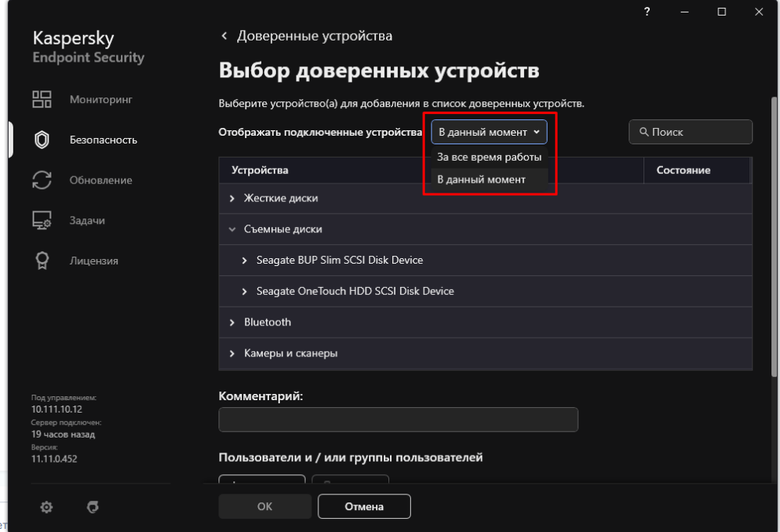
Task: Click the Комментарий text field
Action: [x=398, y=420]
